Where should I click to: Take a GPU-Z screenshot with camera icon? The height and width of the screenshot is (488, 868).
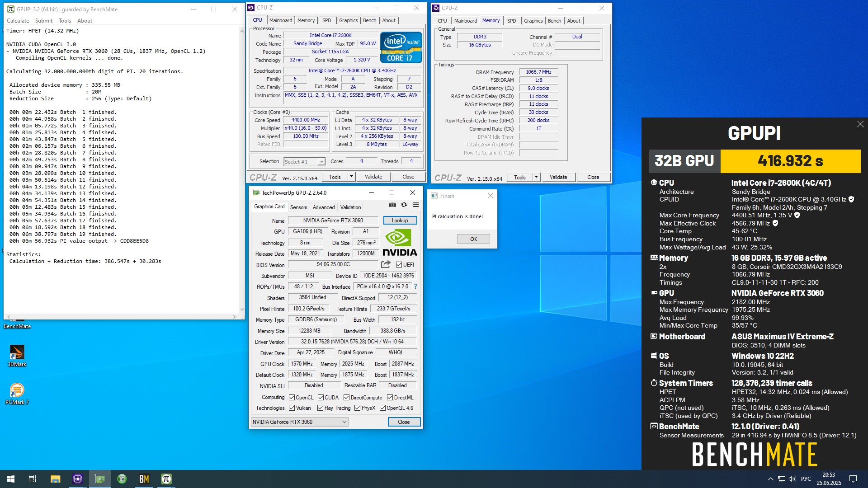(x=392, y=205)
